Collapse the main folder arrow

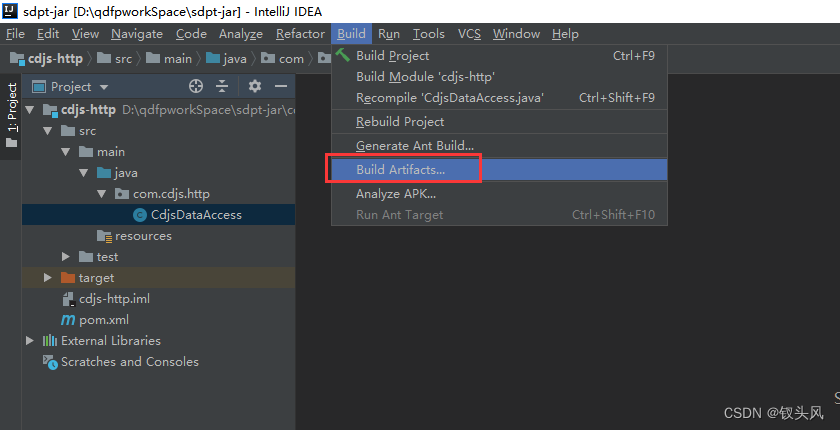[x=66, y=152]
